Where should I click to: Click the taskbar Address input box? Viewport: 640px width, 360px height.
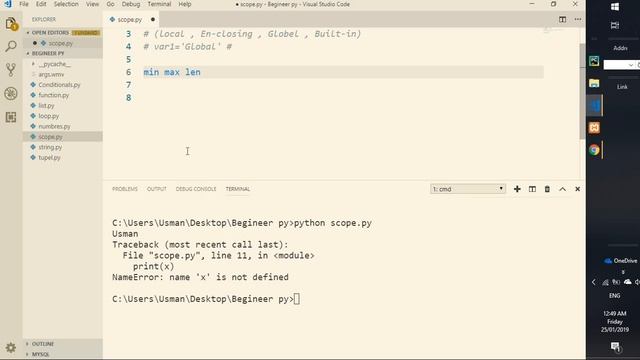[620, 65]
